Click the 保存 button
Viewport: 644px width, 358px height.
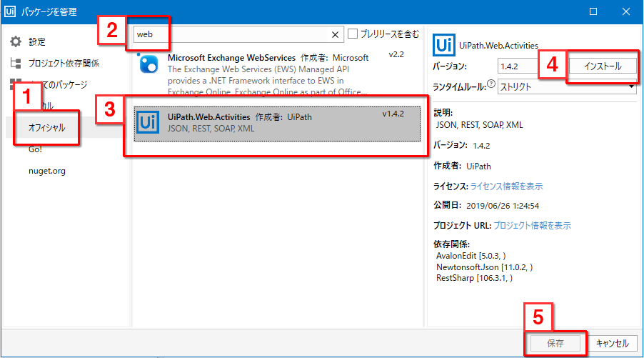555,343
